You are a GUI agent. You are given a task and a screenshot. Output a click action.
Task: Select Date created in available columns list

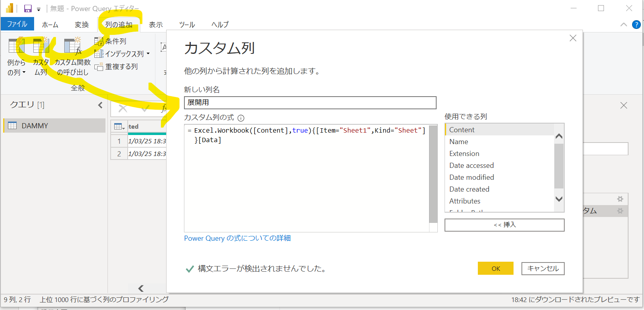click(x=499, y=189)
